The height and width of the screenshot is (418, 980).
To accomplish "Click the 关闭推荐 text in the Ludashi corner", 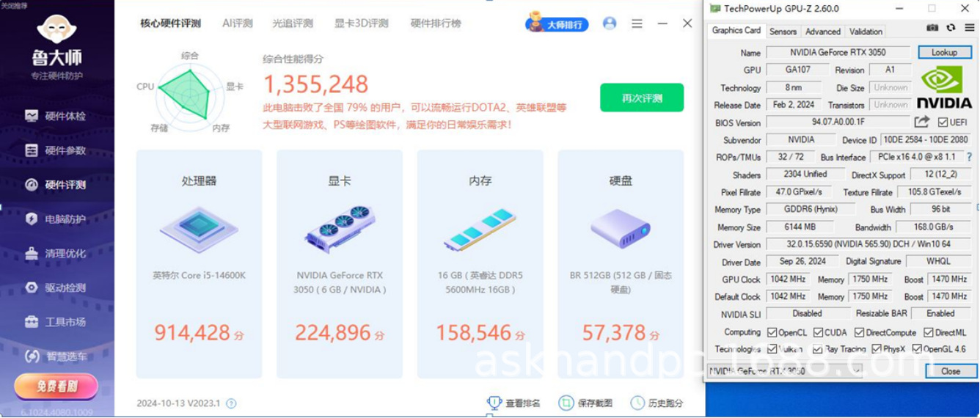I will pos(14,4).
